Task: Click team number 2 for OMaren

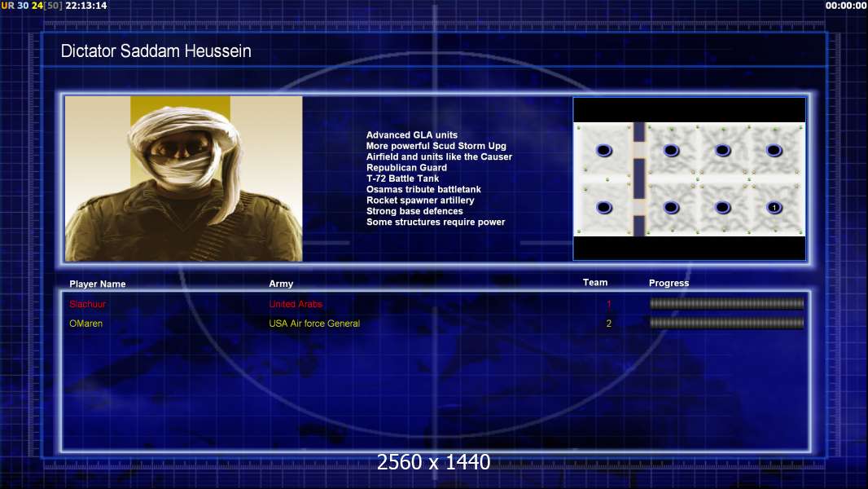Action: [609, 324]
